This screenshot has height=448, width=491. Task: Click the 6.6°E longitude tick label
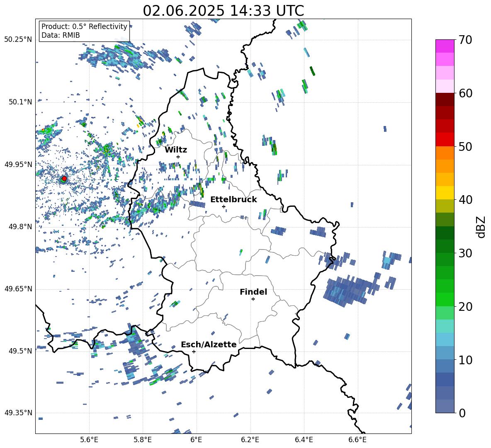point(357,440)
